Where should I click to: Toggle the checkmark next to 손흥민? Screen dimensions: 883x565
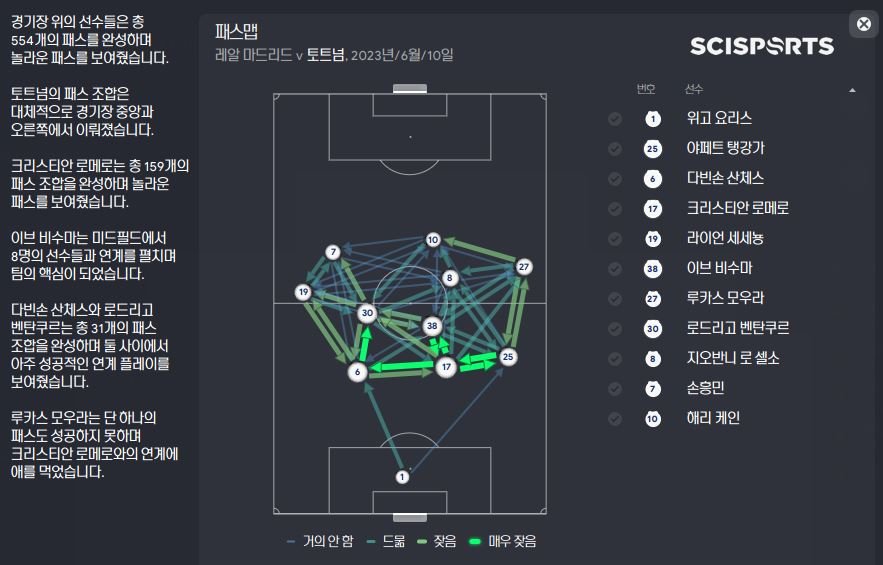click(x=615, y=389)
